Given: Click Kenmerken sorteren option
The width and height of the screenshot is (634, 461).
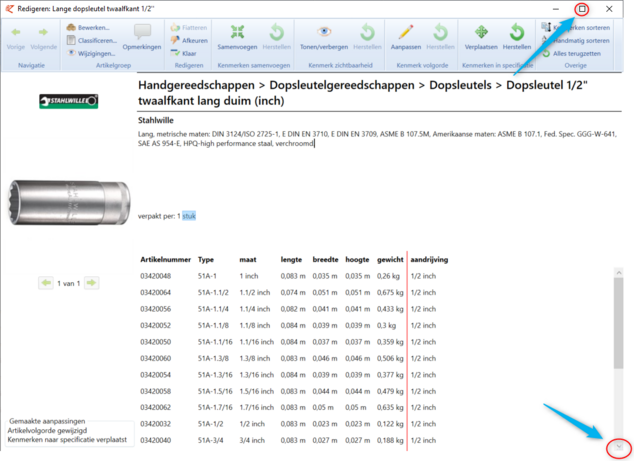Looking at the screenshot, I should click(576, 27).
